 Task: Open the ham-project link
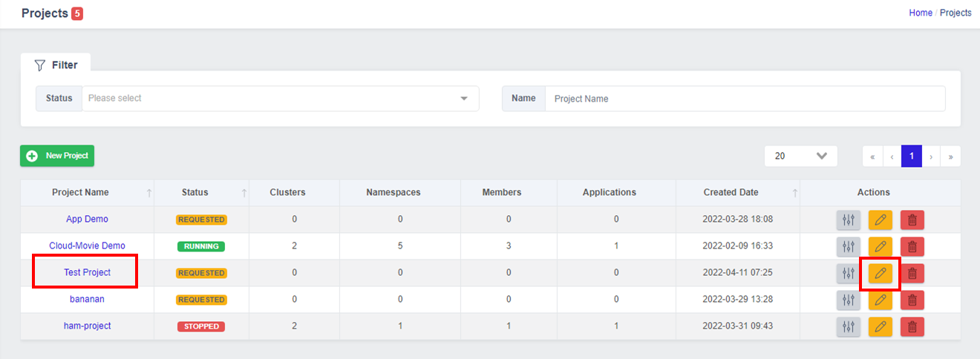87,326
